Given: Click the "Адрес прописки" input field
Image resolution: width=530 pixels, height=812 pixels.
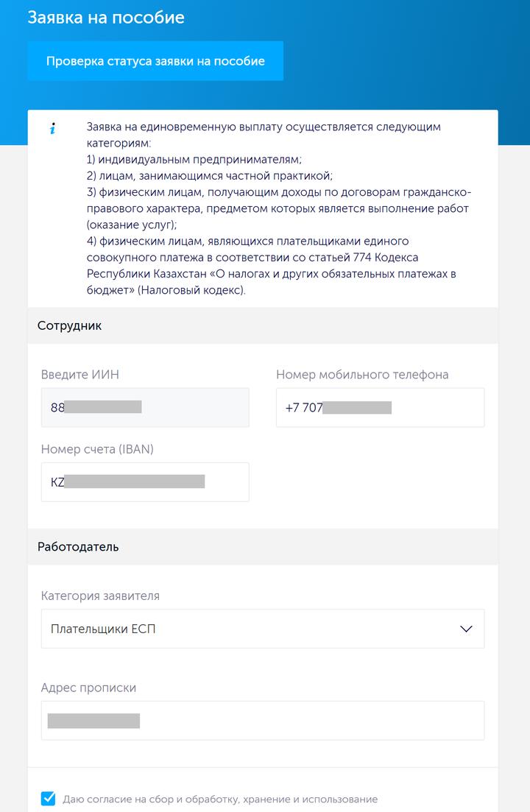Looking at the screenshot, I should 263,720.
